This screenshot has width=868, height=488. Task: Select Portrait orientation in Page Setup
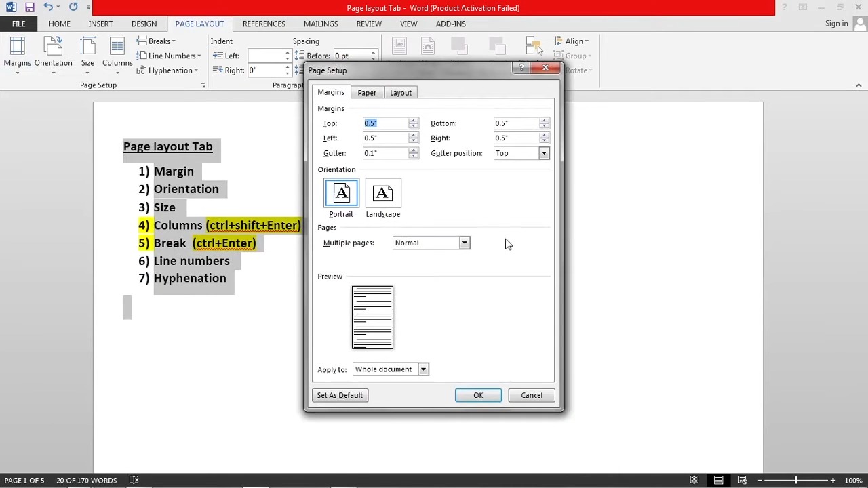tap(341, 198)
